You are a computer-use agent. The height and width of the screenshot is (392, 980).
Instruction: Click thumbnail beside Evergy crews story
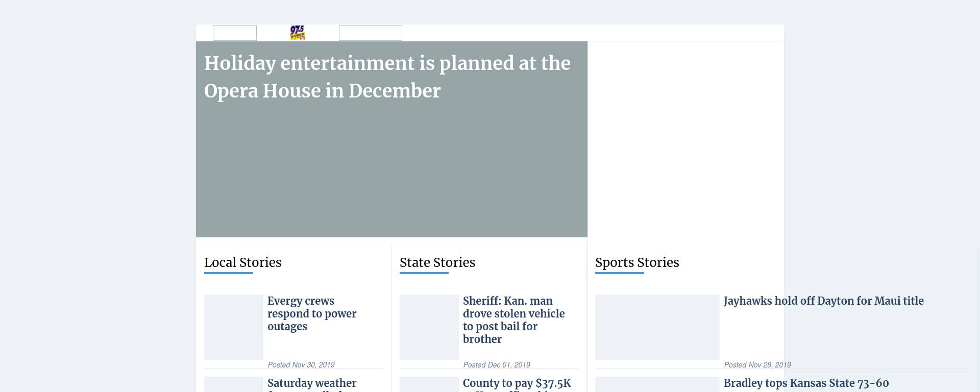tap(233, 327)
